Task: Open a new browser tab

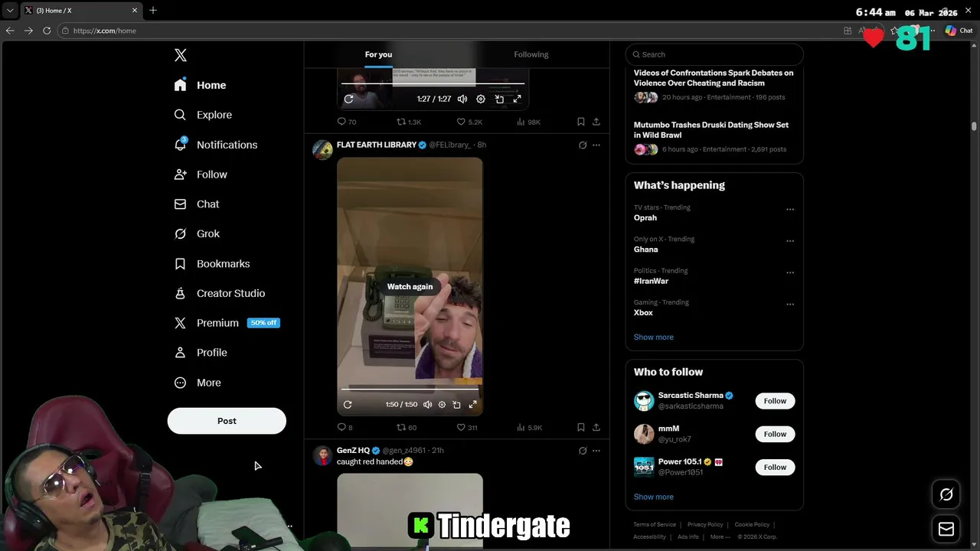Action: pyautogui.click(x=153, y=10)
